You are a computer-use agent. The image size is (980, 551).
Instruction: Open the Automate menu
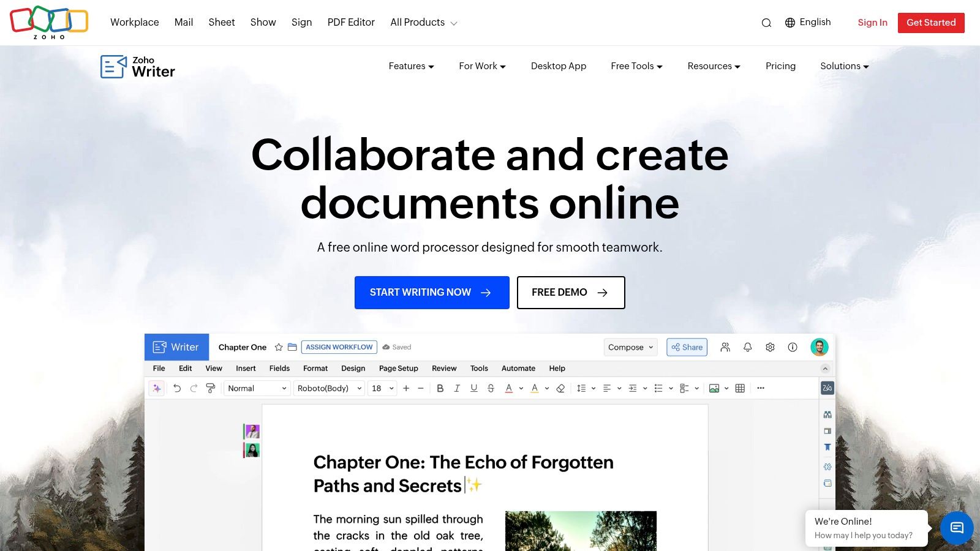point(518,369)
